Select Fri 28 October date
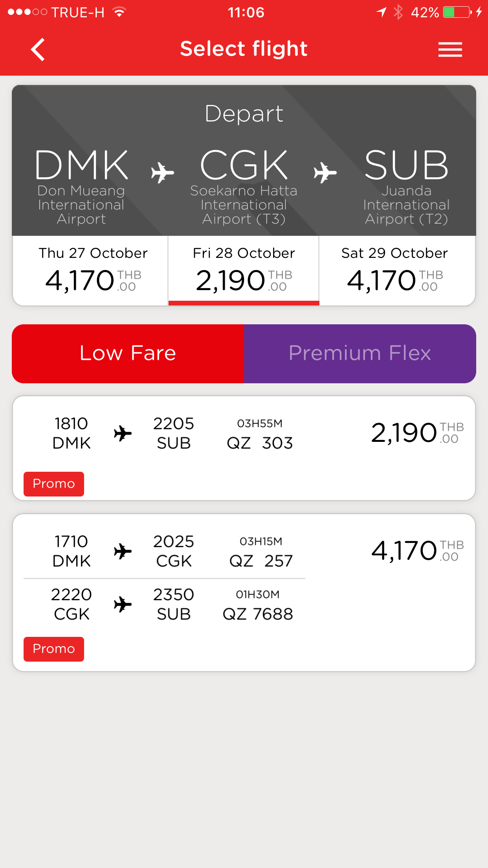The image size is (488, 868). tap(244, 270)
